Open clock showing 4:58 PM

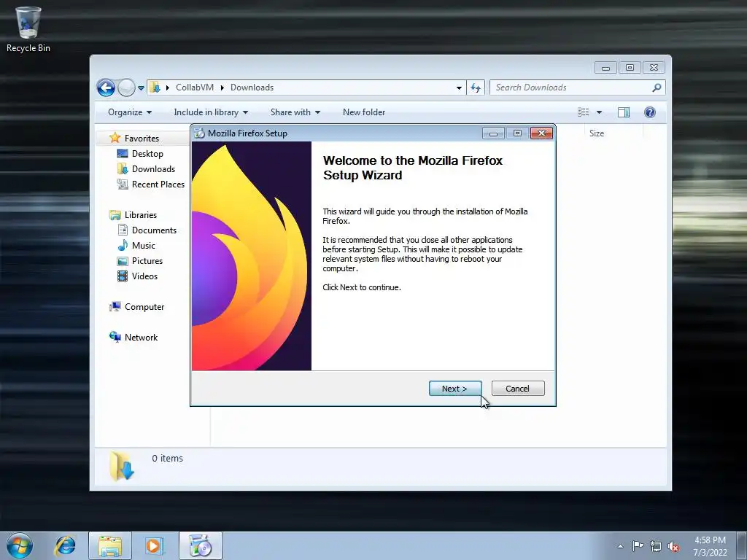tap(710, 546)
